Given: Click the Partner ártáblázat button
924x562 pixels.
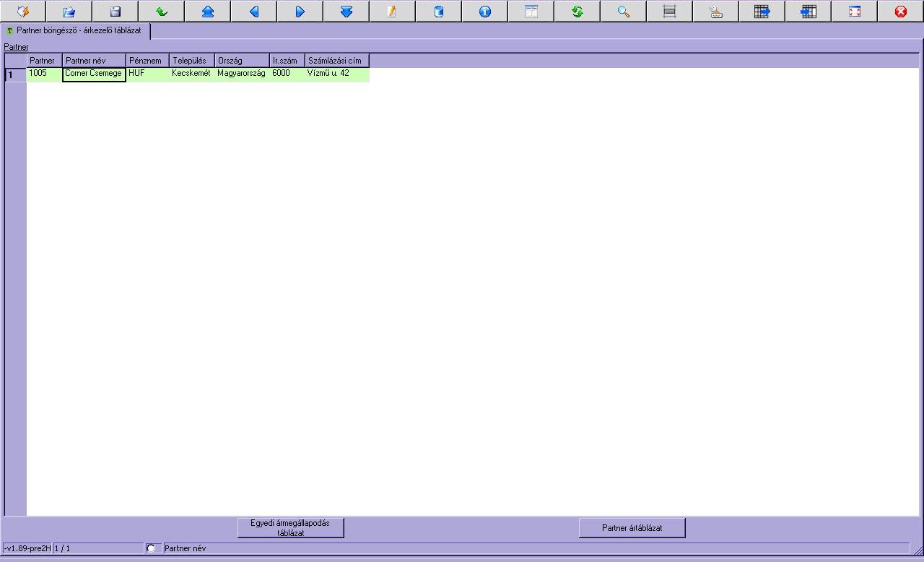Looking at the screenshot, I should [632, 528].
